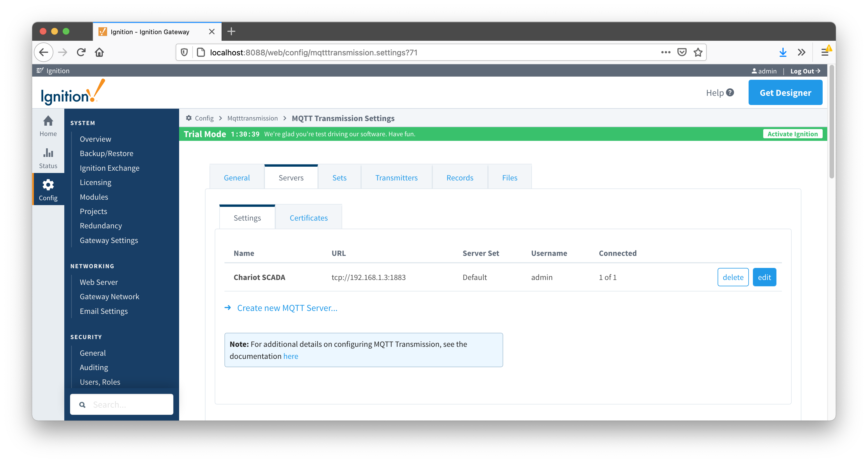The height and width of the screenshot is (463, 868).
Task: Click Create new MQTT Server link
Action: (x=287, y=308)
